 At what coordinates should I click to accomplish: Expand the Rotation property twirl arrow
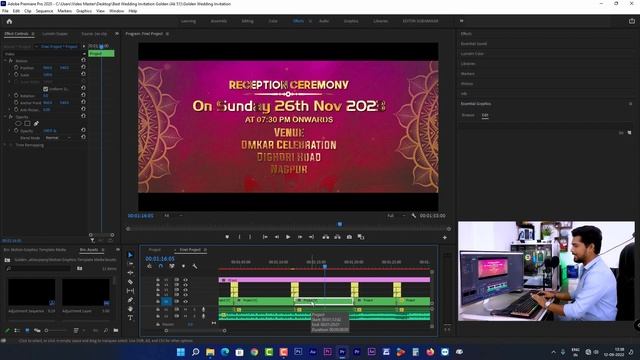click(10, 96)
